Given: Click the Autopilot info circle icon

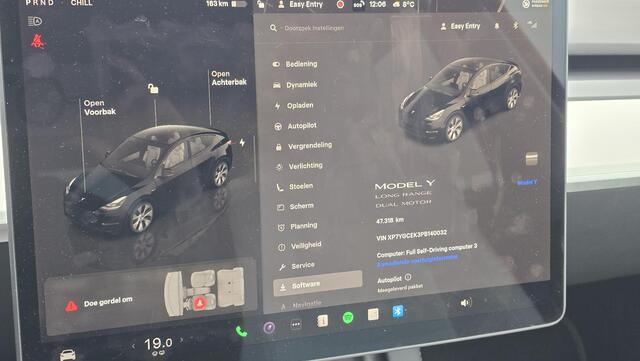Looking at the screenshot, I should point(408,277).
